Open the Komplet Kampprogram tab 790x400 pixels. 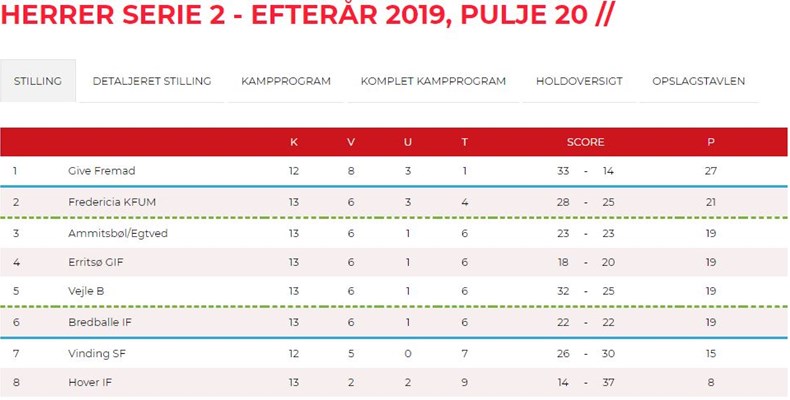point(433,81)
